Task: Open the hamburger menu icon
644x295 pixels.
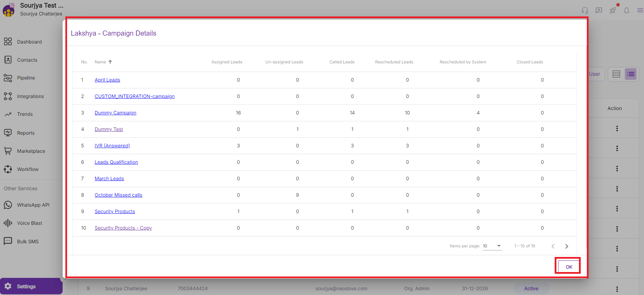Action: click(x=640, y=10)
